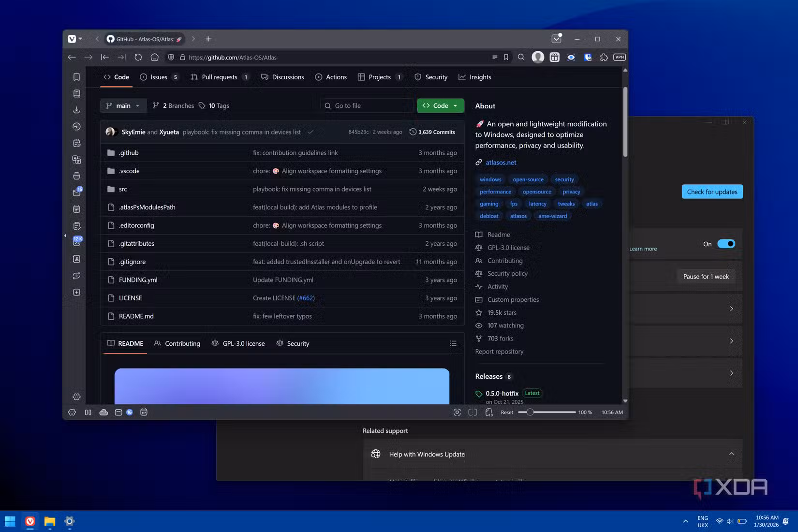Capture page screenshot from status bar
This screenshot has height=532, width=798.
tap(457, 413)
